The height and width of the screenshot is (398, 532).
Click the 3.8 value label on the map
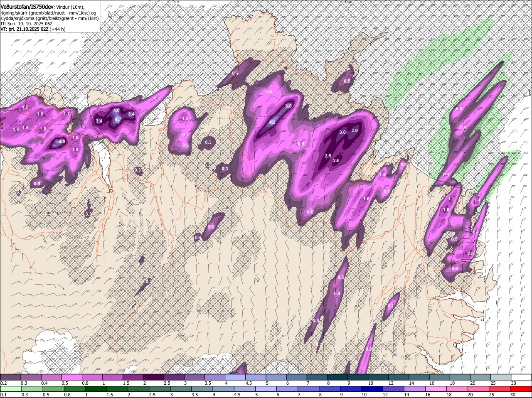pos(289,106)
